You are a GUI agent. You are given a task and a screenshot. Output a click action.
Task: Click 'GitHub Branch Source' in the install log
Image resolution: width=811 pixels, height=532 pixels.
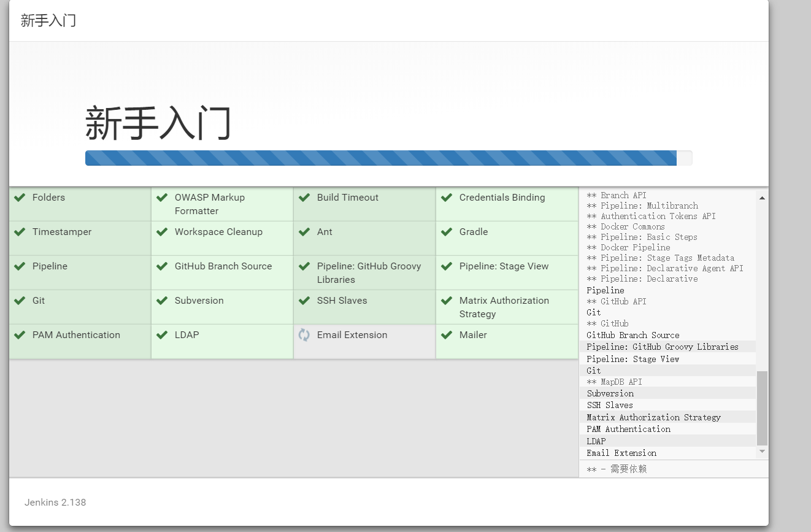(633, 335)
